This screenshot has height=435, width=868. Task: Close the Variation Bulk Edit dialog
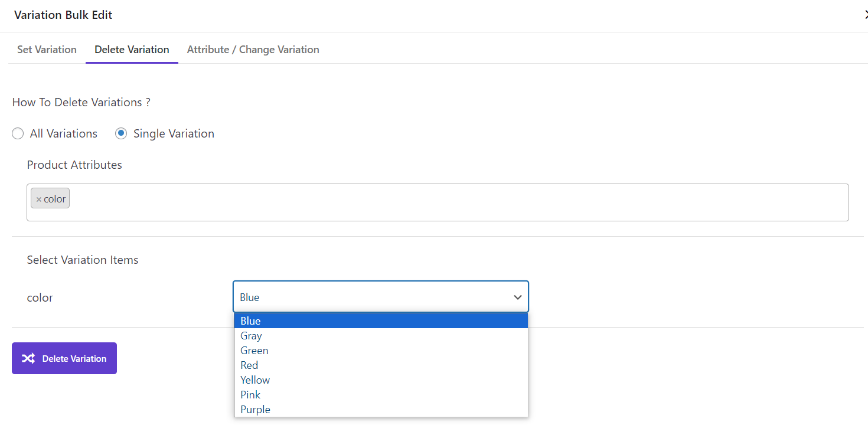865,15
